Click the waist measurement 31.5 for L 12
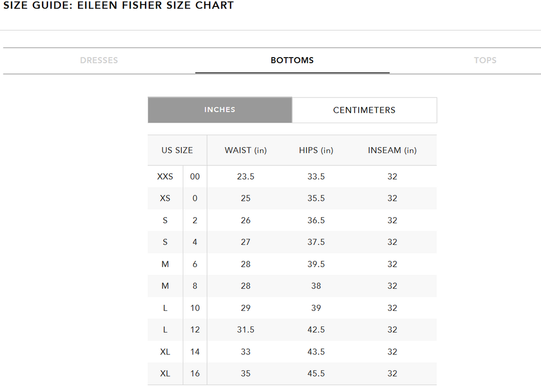541x392 pixels. tap(245, 330)
